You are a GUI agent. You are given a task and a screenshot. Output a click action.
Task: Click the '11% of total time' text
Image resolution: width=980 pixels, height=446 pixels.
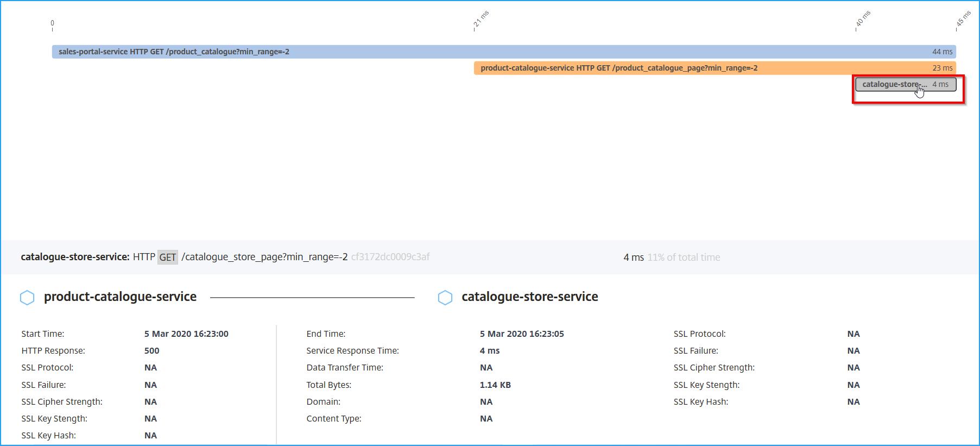[x=684, y=257]
